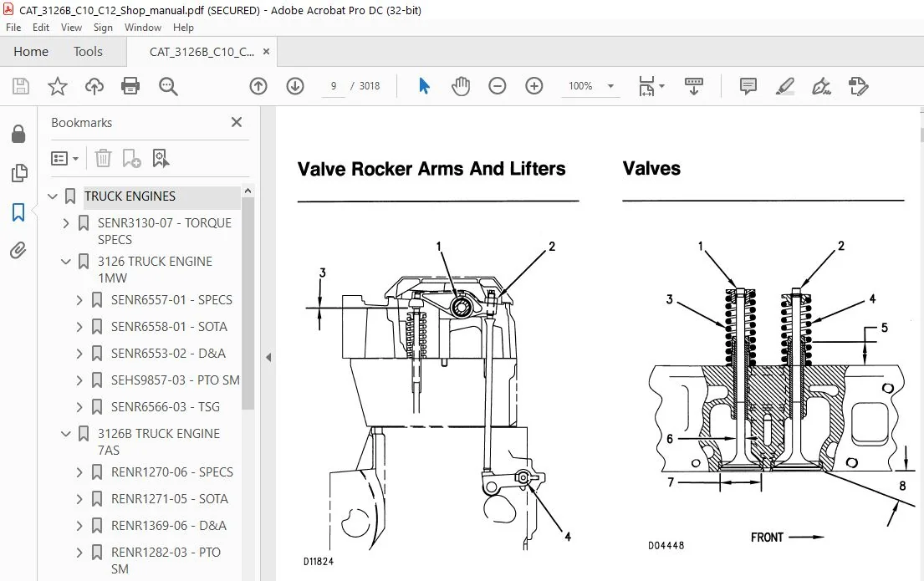This screenshot has height=581, width=924.
Task: Open the Window menu
Action: click(143, 28)
